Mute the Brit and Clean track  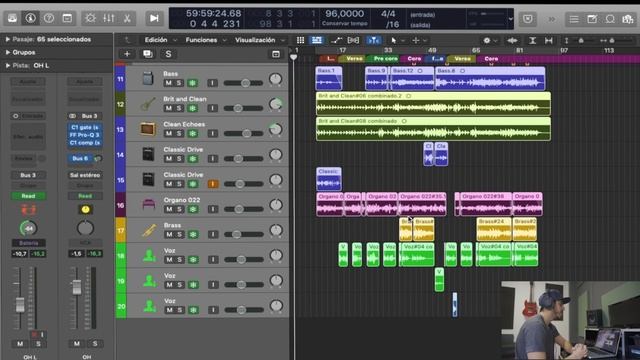169,108
